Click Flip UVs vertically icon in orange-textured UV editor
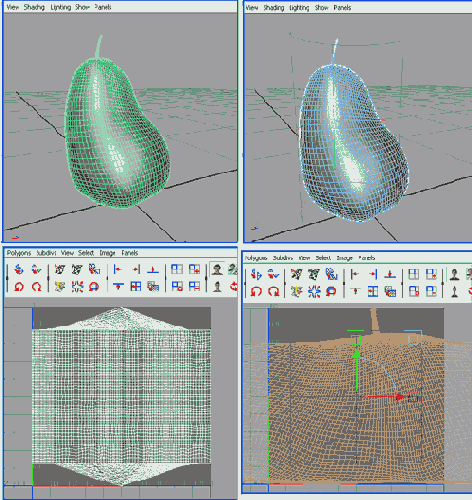The height and width of the screenshot is (500, 472). (274, 275)
